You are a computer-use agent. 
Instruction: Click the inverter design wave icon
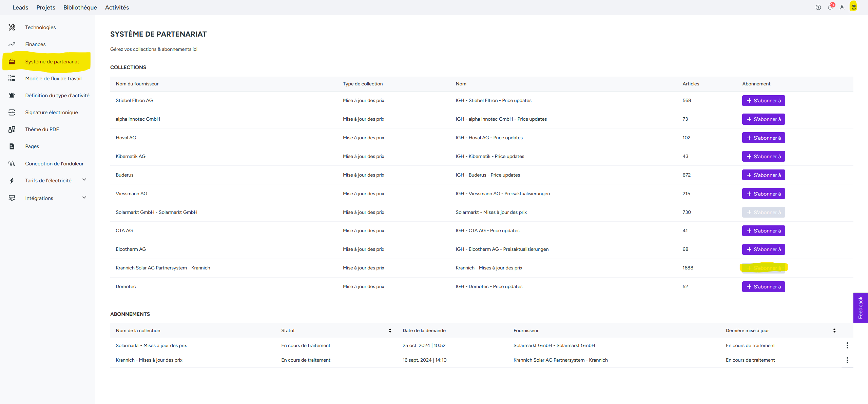12,163
